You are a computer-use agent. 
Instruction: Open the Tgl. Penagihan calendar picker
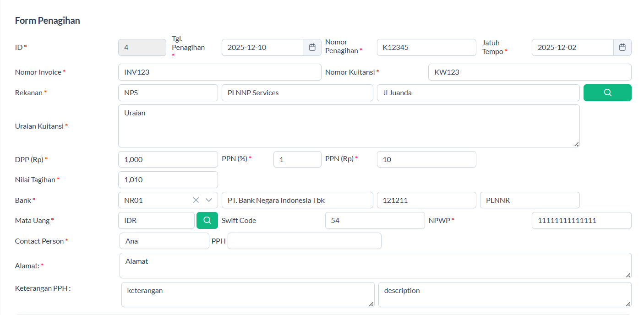coord(312,47)
